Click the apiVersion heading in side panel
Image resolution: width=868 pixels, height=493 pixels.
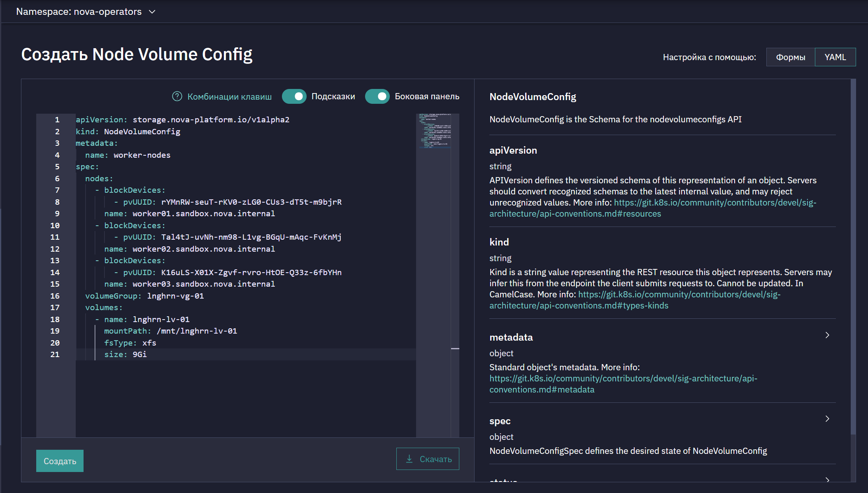click(513, 150)
